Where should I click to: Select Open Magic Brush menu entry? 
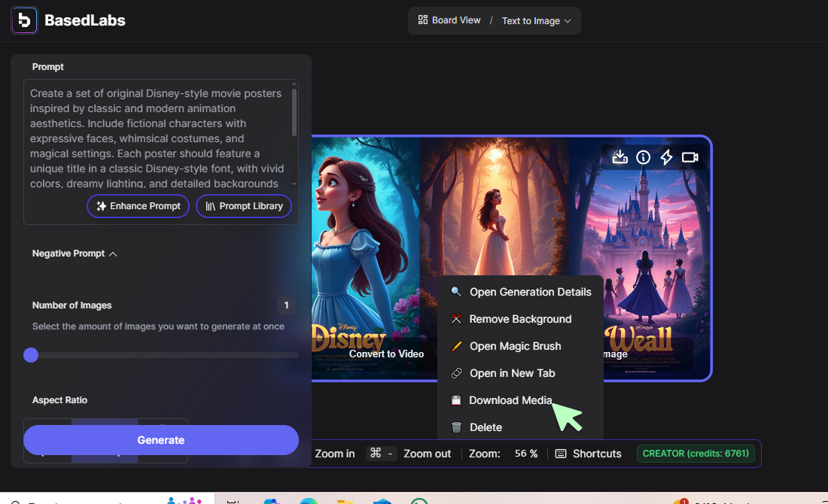[520, 346]
